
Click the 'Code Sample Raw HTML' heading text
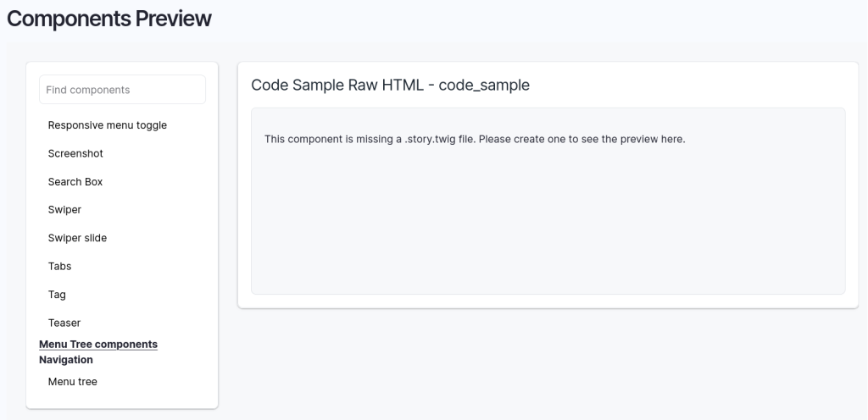point(337,86)
